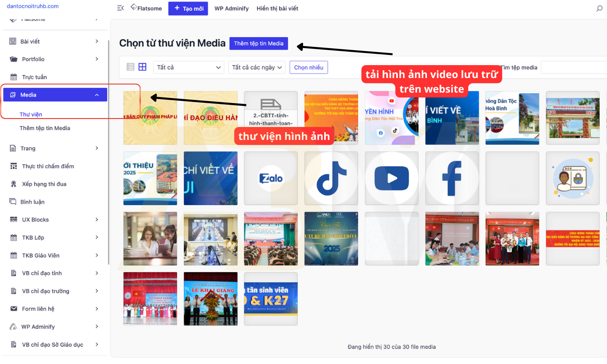
Task: Select the YouTube play icon image
Action: 391,178
